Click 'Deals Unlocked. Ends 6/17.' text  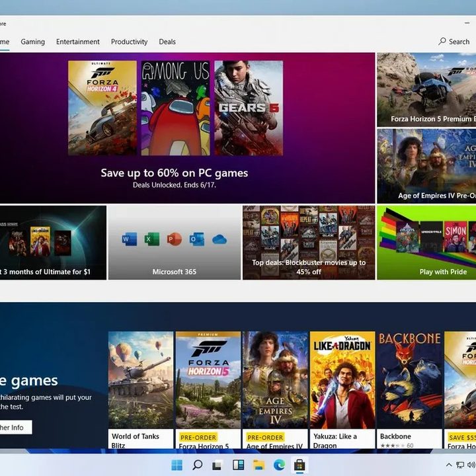pyautogui.click(x=175, y=185)
